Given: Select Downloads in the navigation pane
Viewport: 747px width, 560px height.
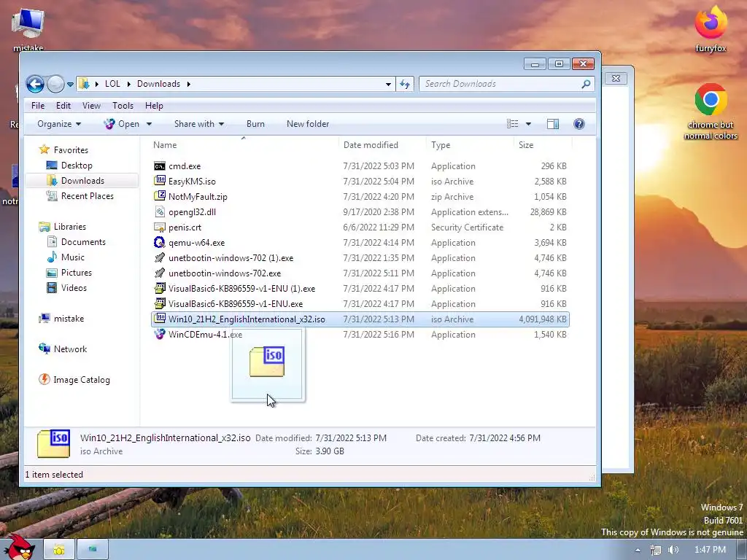Looking at the screenshot, I should click(82, 181).
